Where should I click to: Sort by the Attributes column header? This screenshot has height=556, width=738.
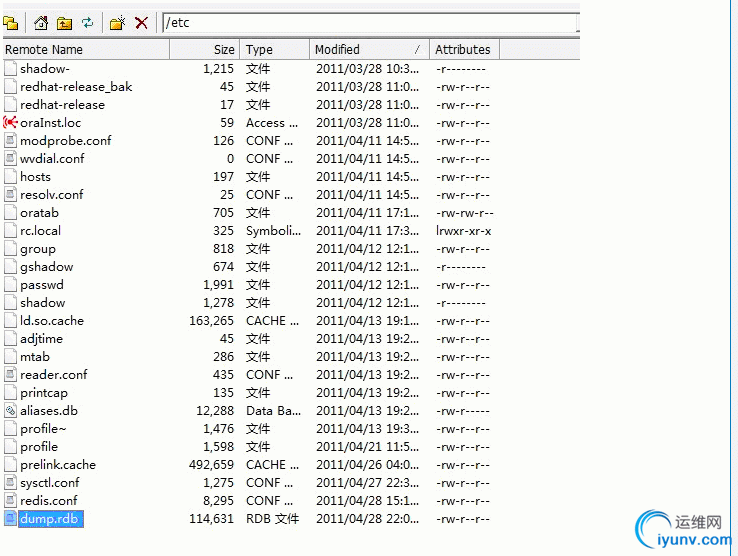[465, 49]
